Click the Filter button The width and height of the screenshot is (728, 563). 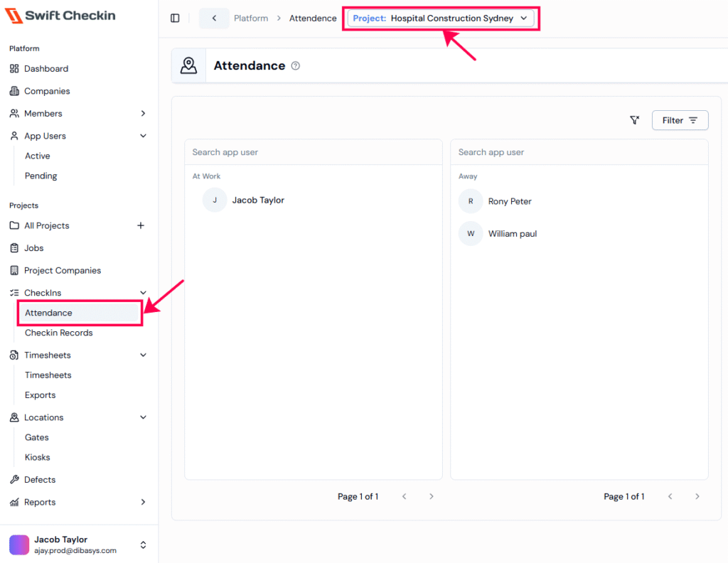click(x=680, y=121)
